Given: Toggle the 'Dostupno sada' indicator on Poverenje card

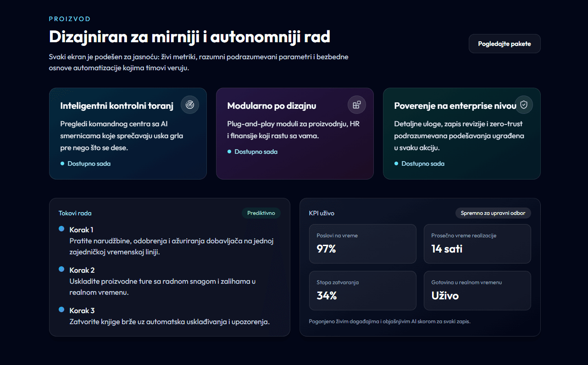Looking at the screenshot, I should coord(396,163).
